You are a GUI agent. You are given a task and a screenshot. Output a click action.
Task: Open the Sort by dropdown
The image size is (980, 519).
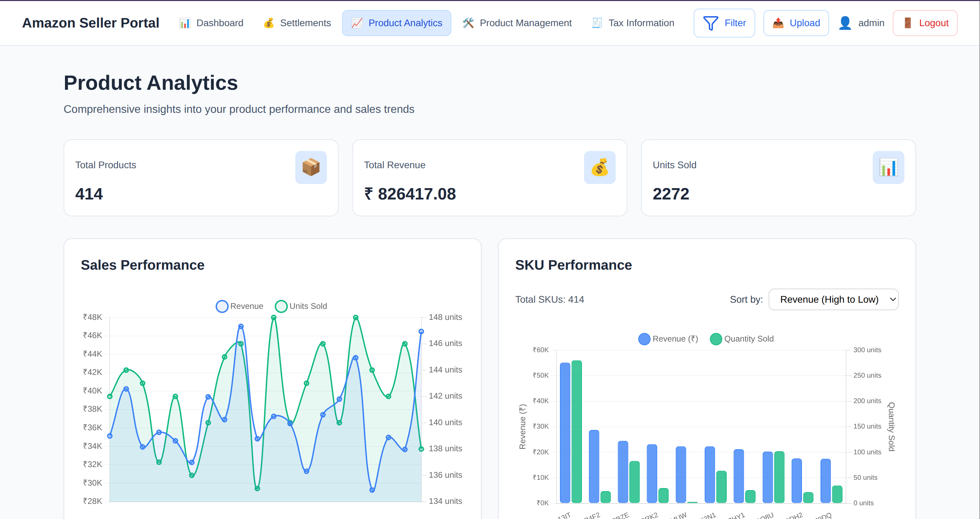(x=834, y=299)
